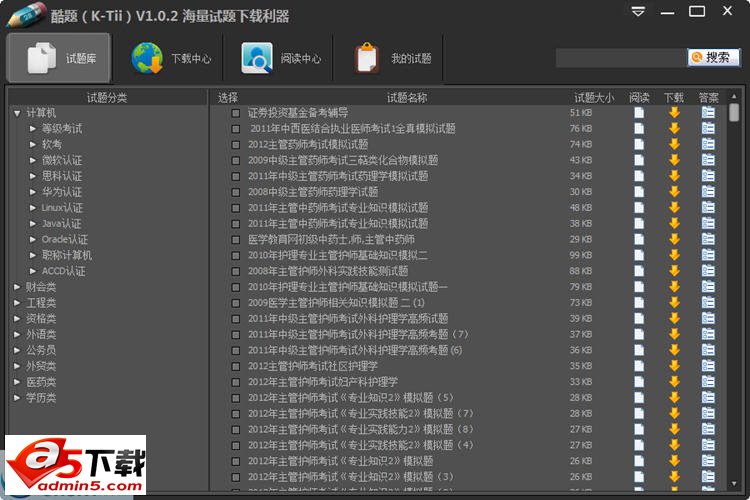The width and height of the screenshot is (750, 500).
Task: Expand 微软认证 node
Action: pos(33,160)
